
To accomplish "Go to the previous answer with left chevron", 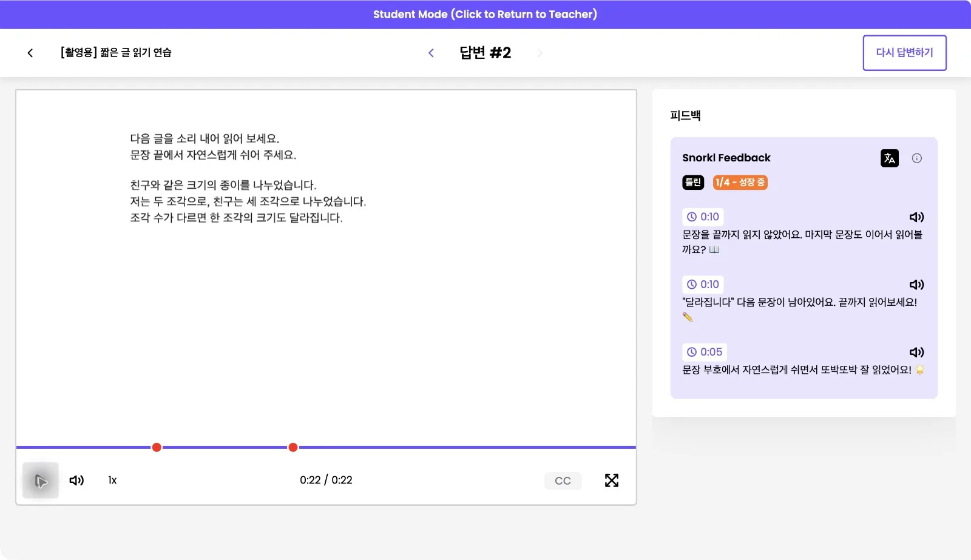I will (431, 53).
